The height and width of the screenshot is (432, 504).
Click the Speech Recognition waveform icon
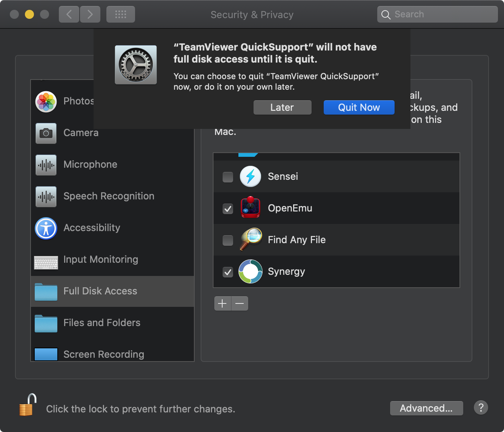[46, 197]
